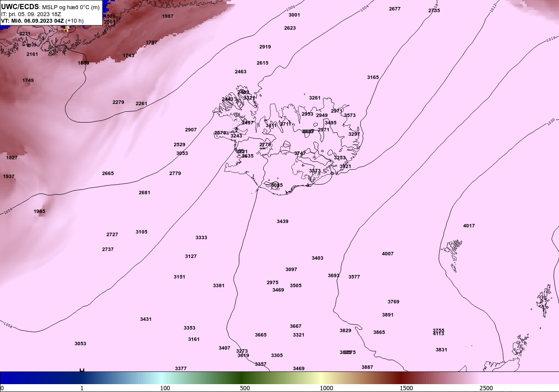Click the VT Mið. 06.09.2023 04Z line
The image size is (559, 392).
(42, 21)
